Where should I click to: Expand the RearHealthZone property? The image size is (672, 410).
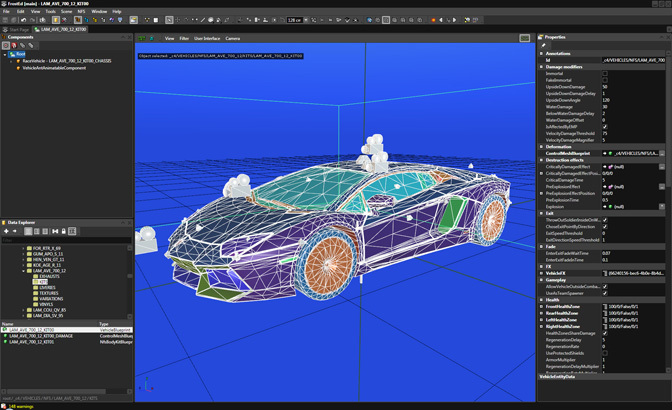(x=541, y=313)
